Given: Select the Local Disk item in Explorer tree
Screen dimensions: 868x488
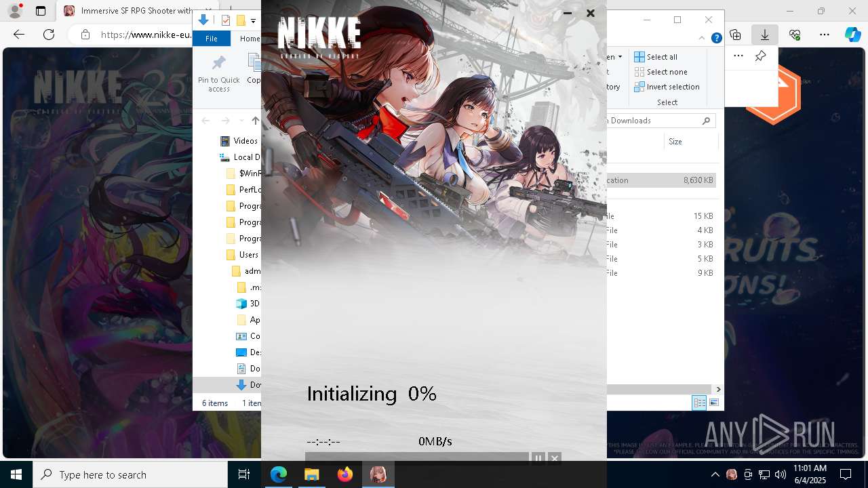Looking at the screenshot, I should [x=241, y=157].
